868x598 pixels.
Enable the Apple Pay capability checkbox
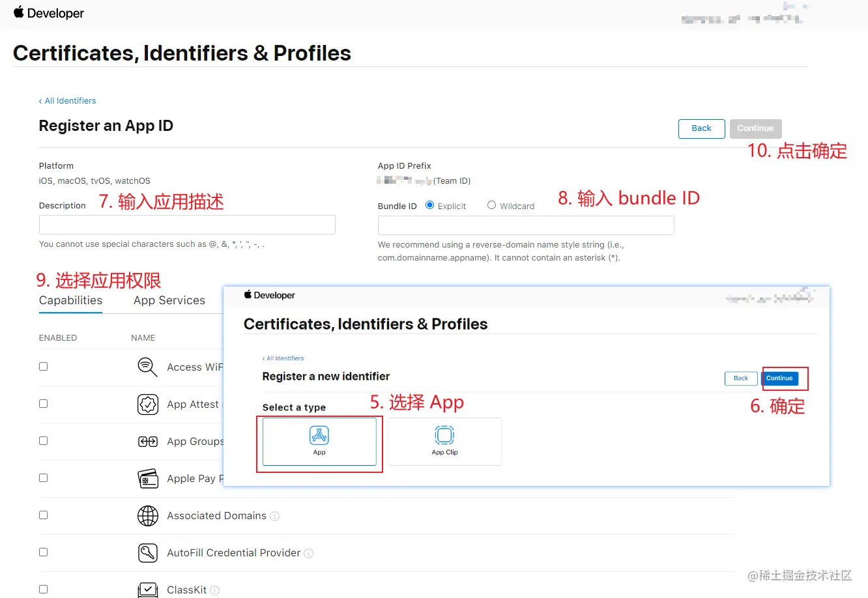click(44, 478)
